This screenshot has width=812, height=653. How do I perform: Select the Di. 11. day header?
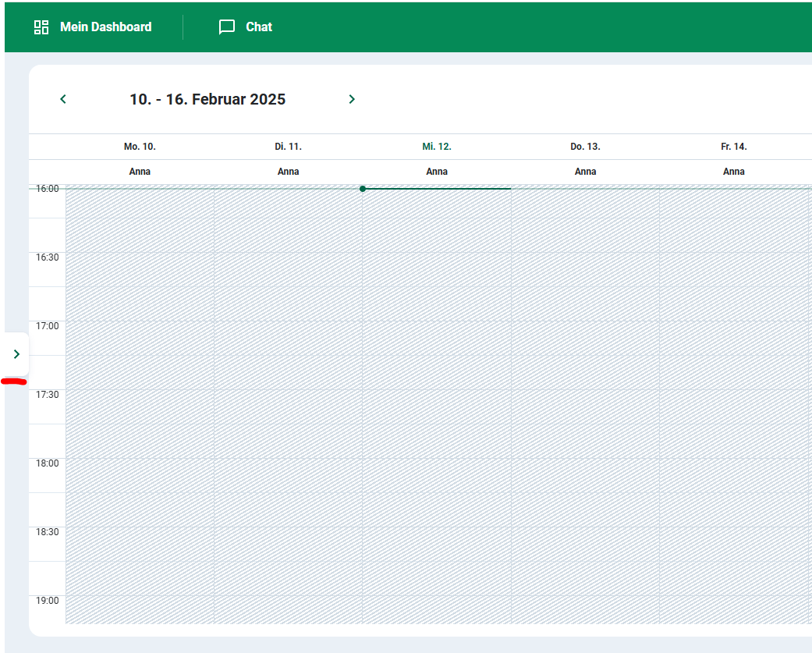[x=288, y=147]
